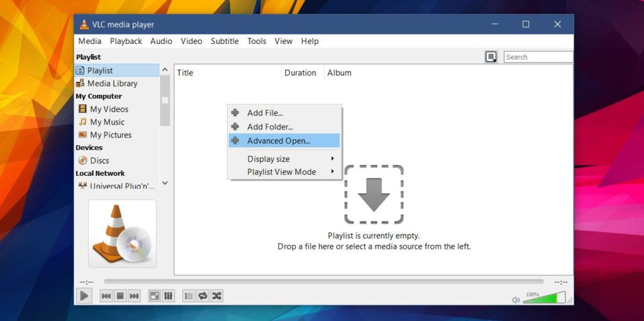
Task: Open Discs under Devices
Action: click(117, 161)
